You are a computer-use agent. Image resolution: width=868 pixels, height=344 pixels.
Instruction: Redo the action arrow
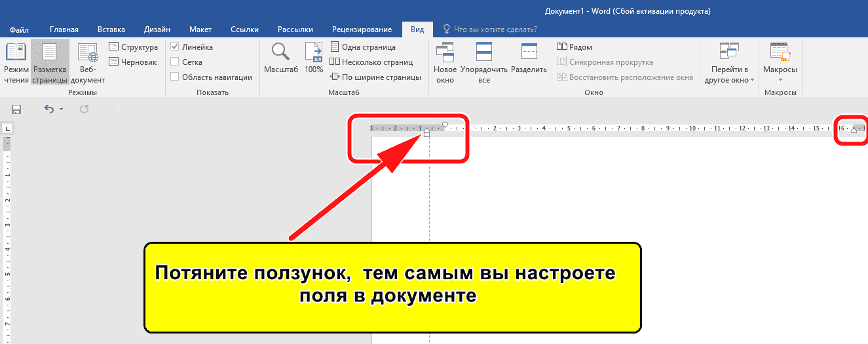(84, 109)
